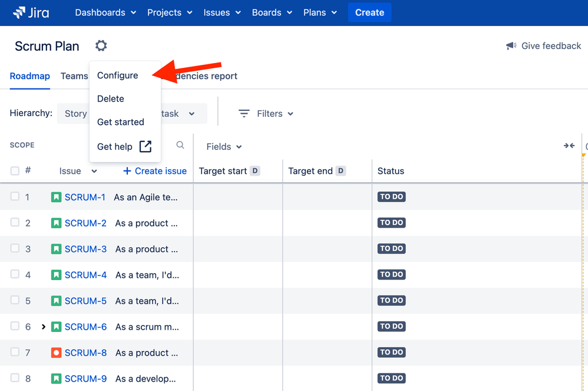Click the Target start column header
Screen dimensions: 588x391
coord(223,171)
